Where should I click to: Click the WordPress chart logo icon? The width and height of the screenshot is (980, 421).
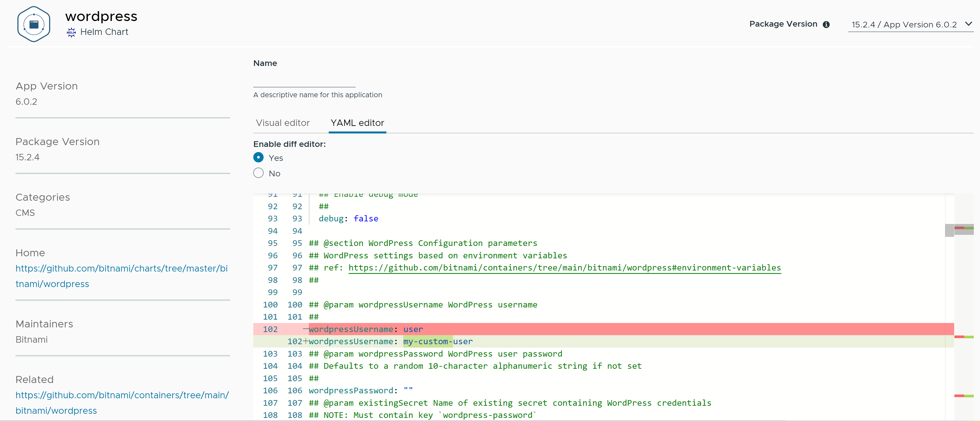pos(34,24)
